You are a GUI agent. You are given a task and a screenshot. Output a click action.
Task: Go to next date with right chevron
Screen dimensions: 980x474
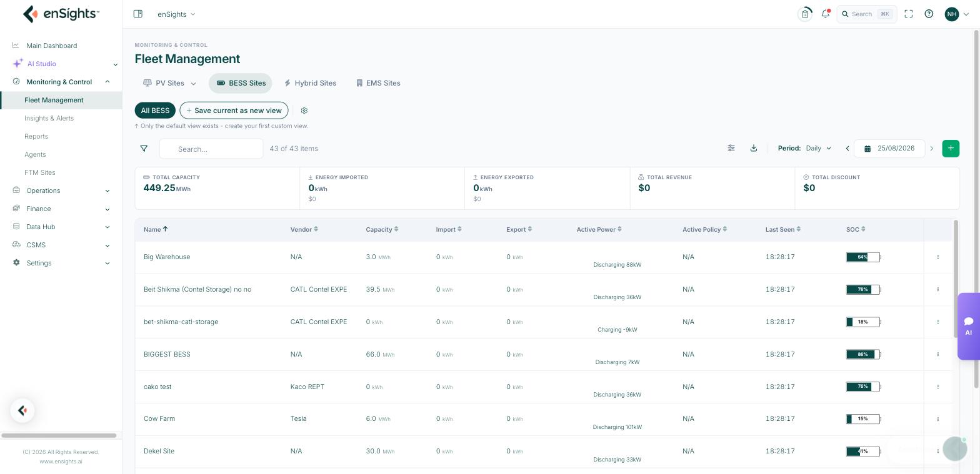click(931, 149)
